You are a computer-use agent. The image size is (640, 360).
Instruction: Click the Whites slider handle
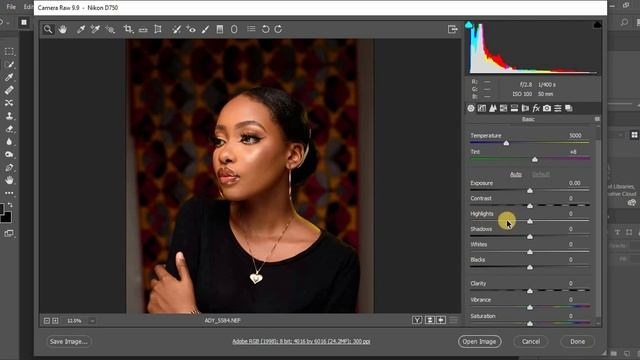click(530, 252)
